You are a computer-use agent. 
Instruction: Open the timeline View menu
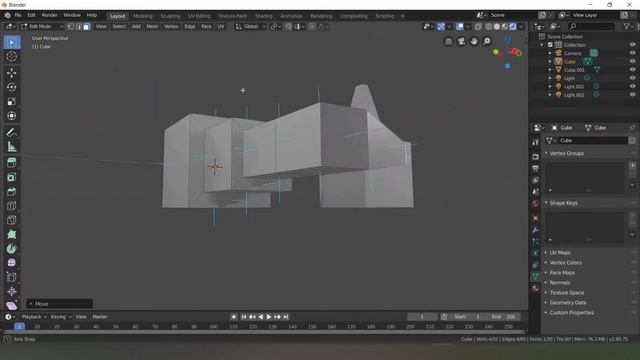(x=81, y=317)
